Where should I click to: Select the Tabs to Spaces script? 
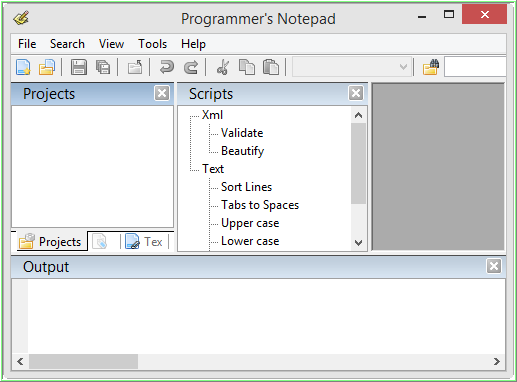[x=260, y=205]
